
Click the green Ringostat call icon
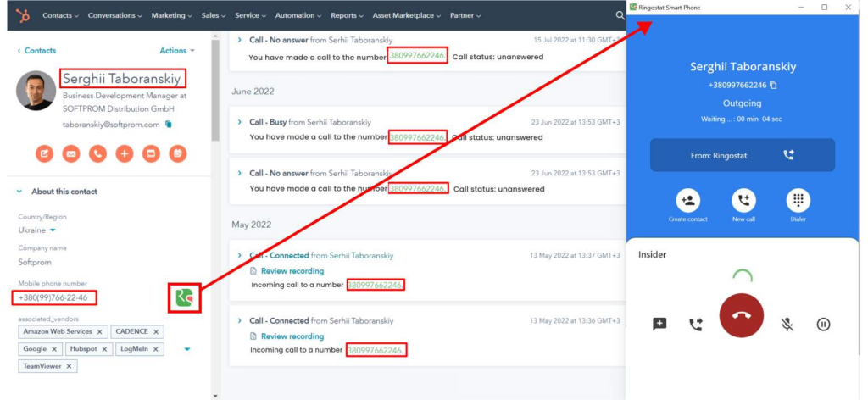(x=184, y=297)
